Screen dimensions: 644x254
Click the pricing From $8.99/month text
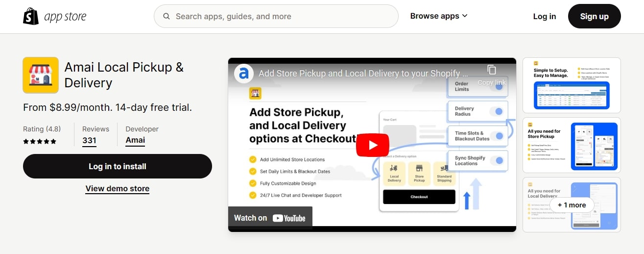click(107, 107)
